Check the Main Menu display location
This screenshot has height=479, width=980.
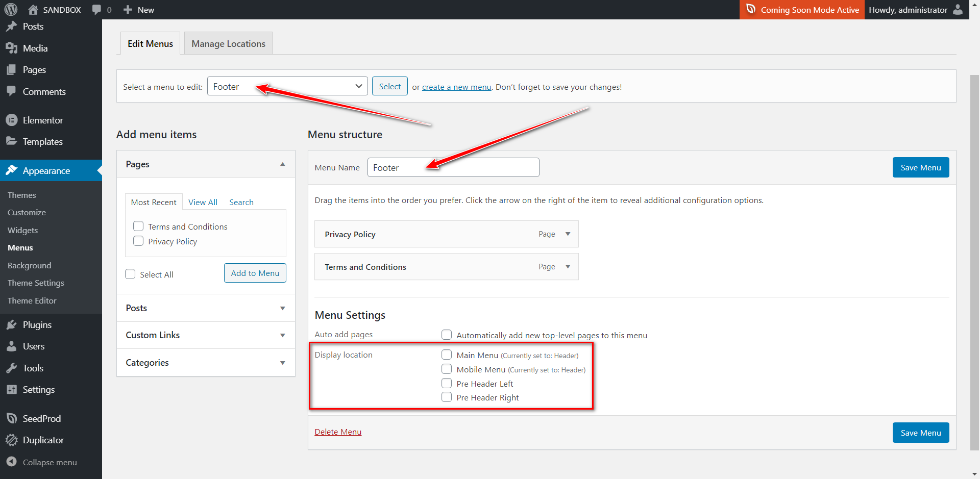click(447, 355)
